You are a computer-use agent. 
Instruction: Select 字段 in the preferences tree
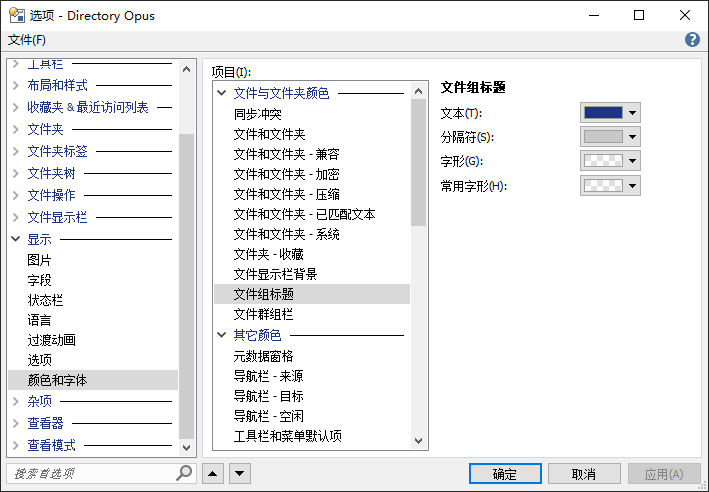[x=39, y=280]
